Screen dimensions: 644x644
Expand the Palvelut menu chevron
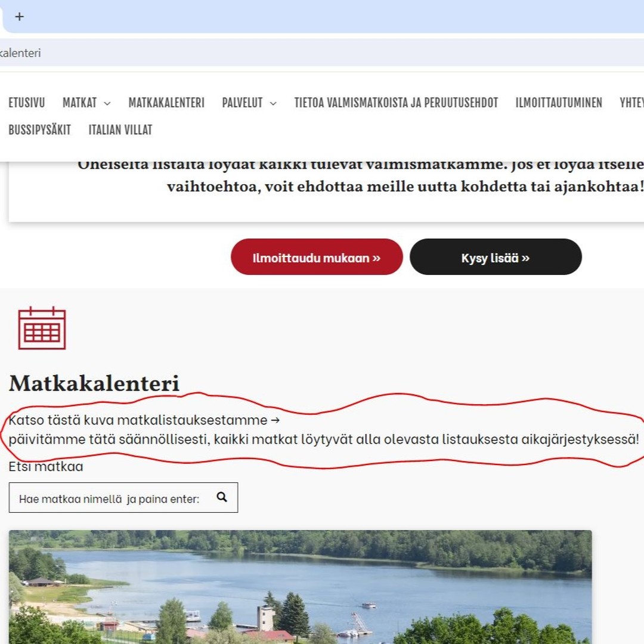point(273,104)
